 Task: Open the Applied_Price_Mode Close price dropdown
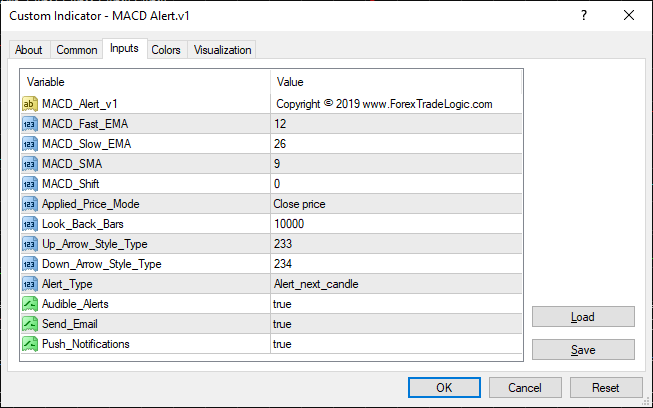396,203
